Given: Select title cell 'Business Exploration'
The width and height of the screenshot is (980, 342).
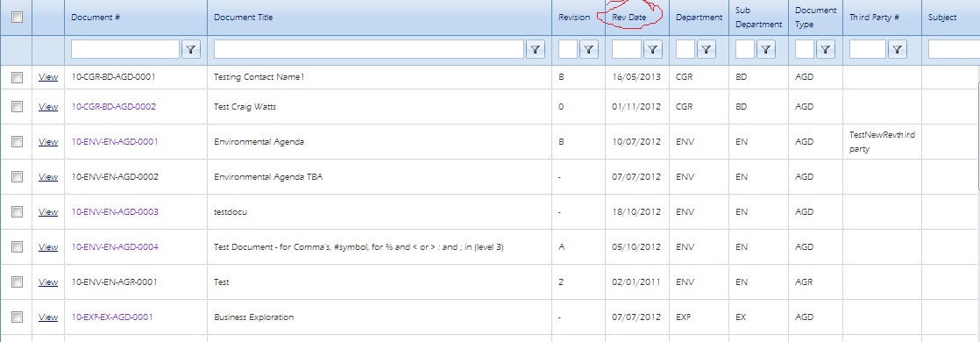Looking at the screenshot, I should coord(253,317).
